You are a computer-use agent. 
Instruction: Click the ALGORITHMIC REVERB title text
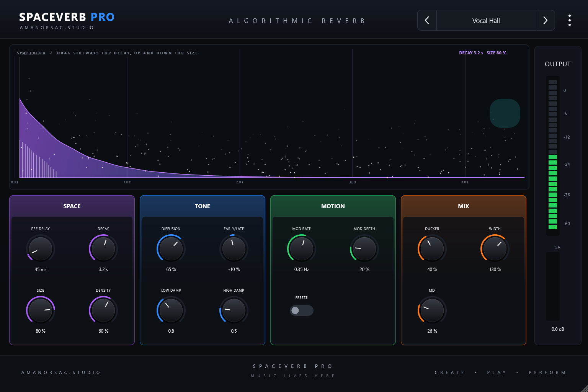coord(297,21)
